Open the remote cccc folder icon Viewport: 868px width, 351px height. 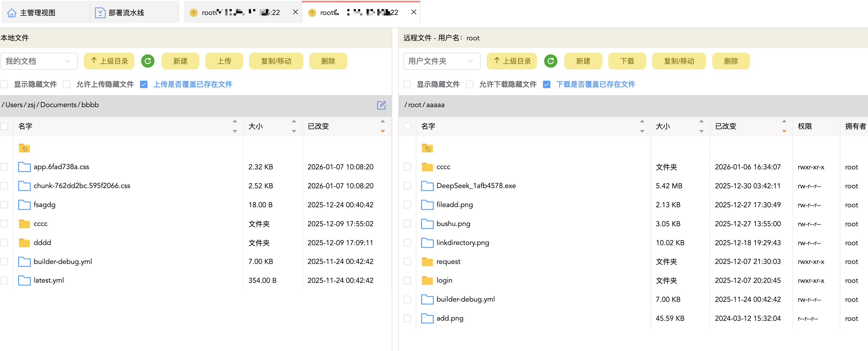pos(427,167)
